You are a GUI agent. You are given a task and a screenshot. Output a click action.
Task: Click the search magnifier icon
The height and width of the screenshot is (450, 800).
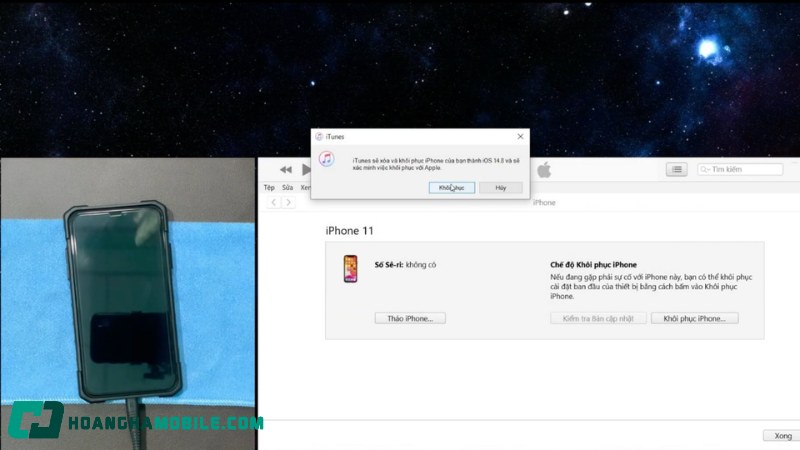point(705,169)
